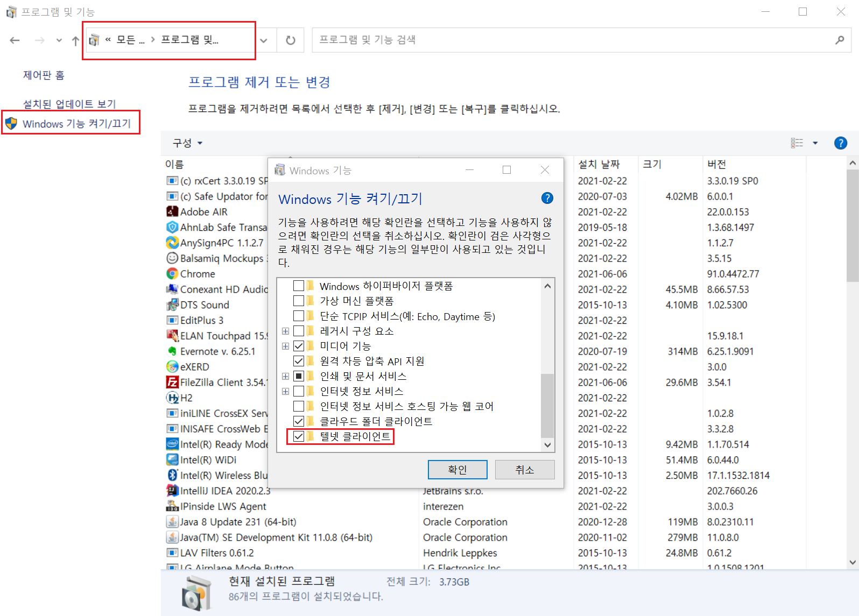Screen dimensions: 859x616
Task: Toggle 클라우드 폴더 클라이언트 checkbox
Action: [x=299, y=421]
